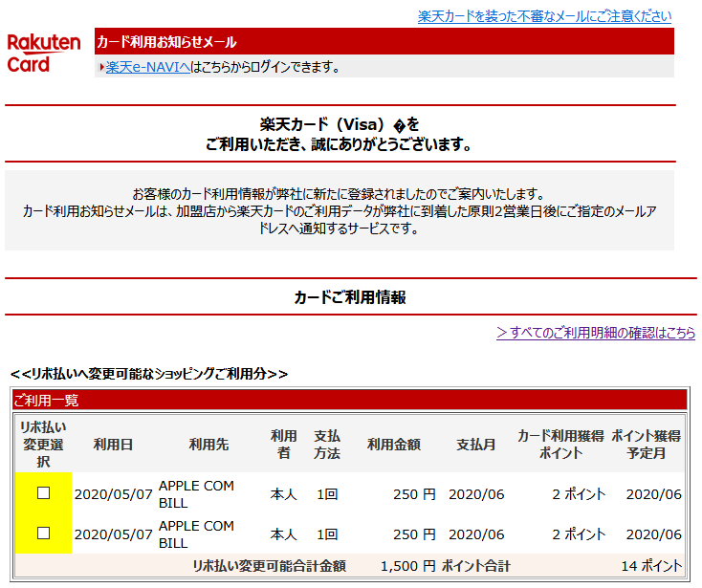
Task: Click the 14 ポイント total value
Action: 651,567
